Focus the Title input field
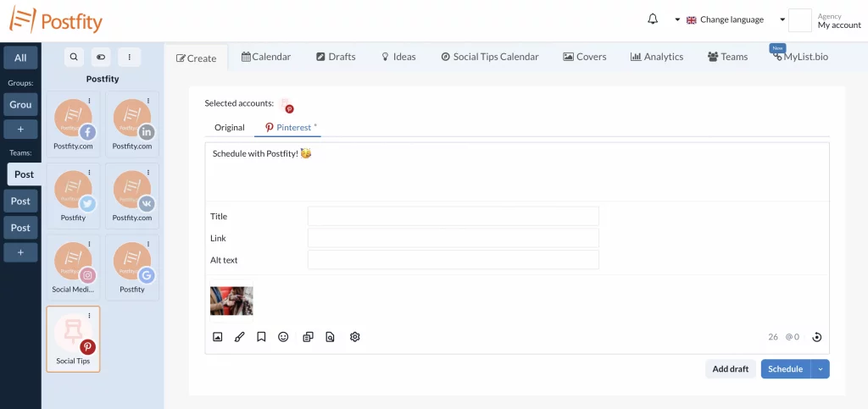This screenshot has width=868, height=409. pyautogui.click(x=453, y=216)
